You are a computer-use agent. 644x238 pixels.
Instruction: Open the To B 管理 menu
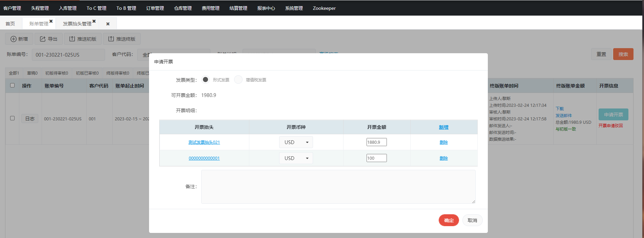pos(126,8)
